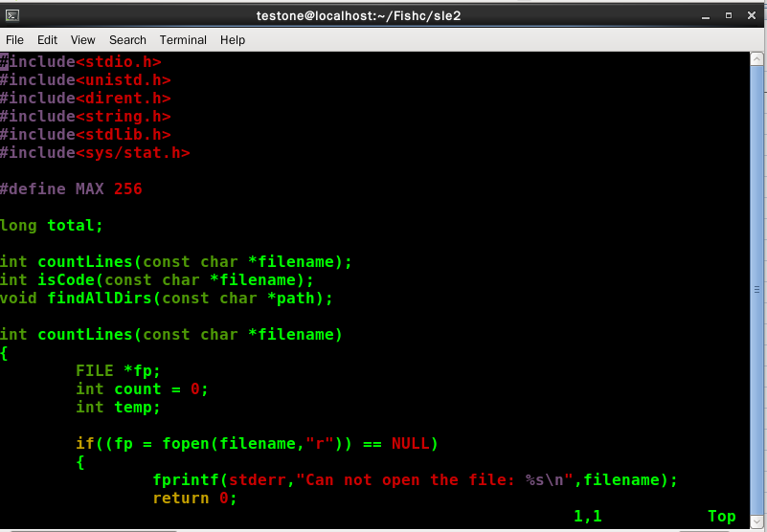Image resolution: width=767 pixels, height=532 pixels.
Task: Open the Help menu
Action: pyautogui.click(x=233, y=40)
